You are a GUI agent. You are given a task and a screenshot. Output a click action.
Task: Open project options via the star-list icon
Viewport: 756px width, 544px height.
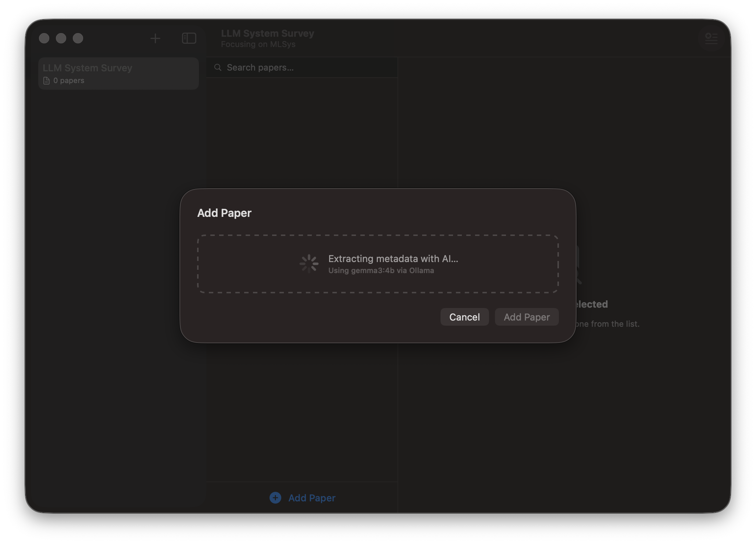pyautogui.click(x=711, y=39)
